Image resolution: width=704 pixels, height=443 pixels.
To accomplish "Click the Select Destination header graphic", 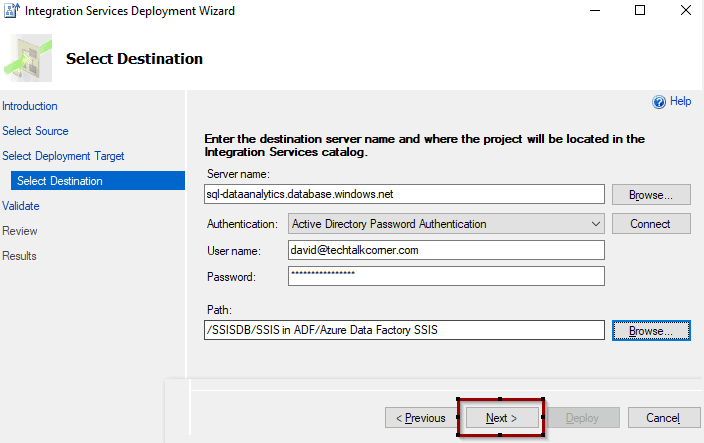I will [28, 58].
